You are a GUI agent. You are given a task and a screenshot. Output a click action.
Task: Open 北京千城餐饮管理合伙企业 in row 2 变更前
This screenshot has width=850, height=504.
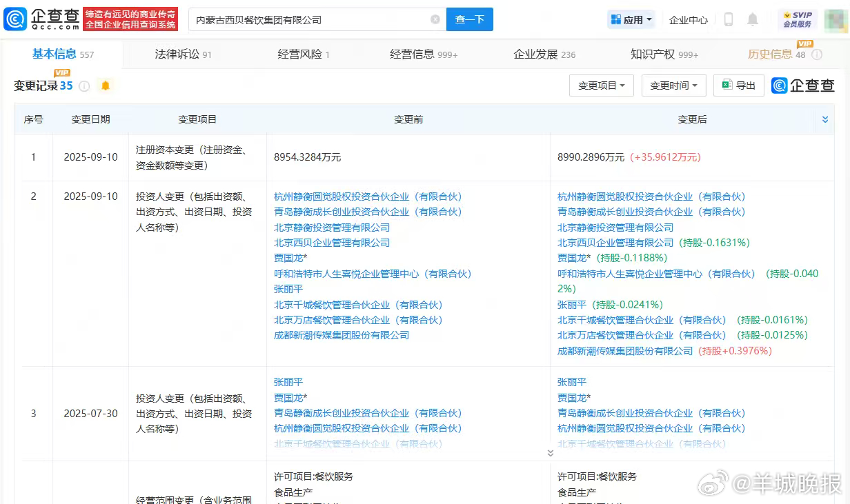tap(358, 305)
